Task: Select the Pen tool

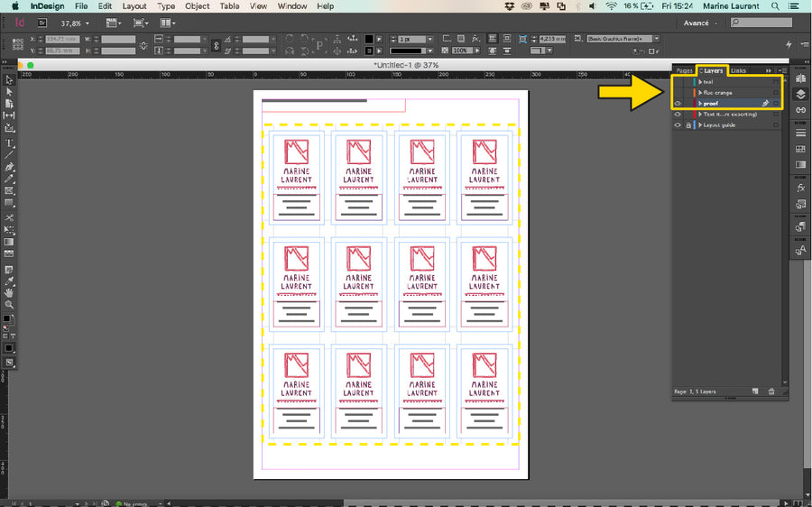Action: 9,167
